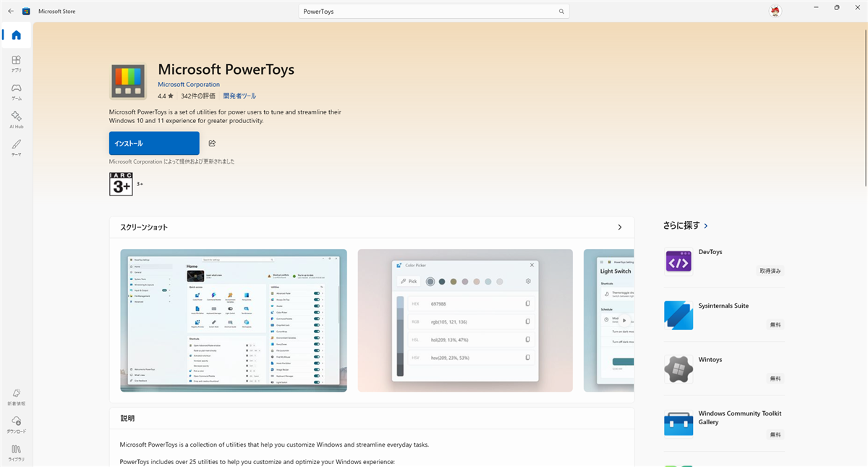The image size is (868, 467).
Task: Open AI Hub from the sidebar
Action: [x=16, y=119]
